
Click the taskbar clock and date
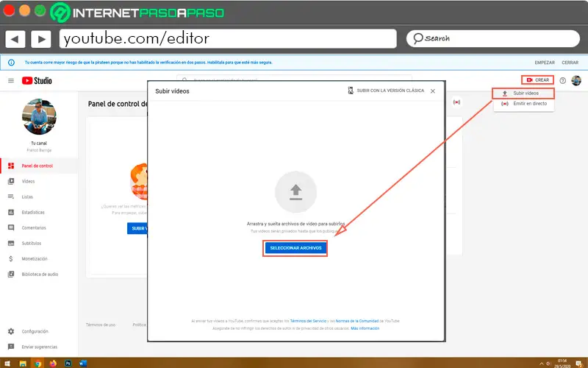click(x=562, y=363)
